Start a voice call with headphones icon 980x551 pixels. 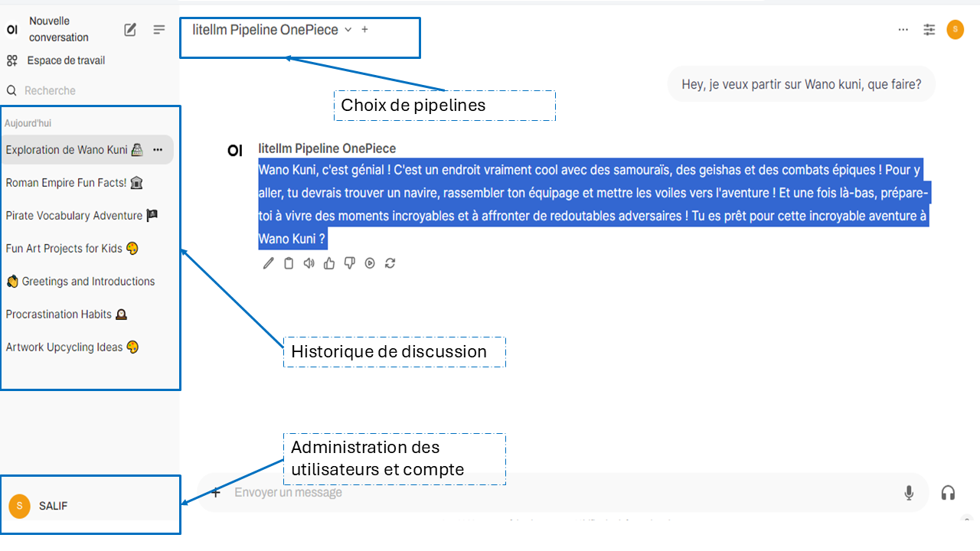[x=948, y=493]
